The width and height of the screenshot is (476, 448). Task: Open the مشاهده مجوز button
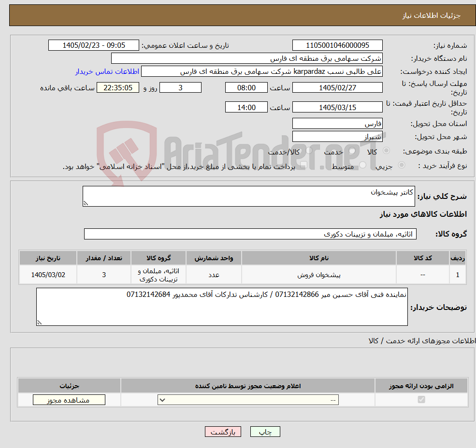click(x=69, y=400)
